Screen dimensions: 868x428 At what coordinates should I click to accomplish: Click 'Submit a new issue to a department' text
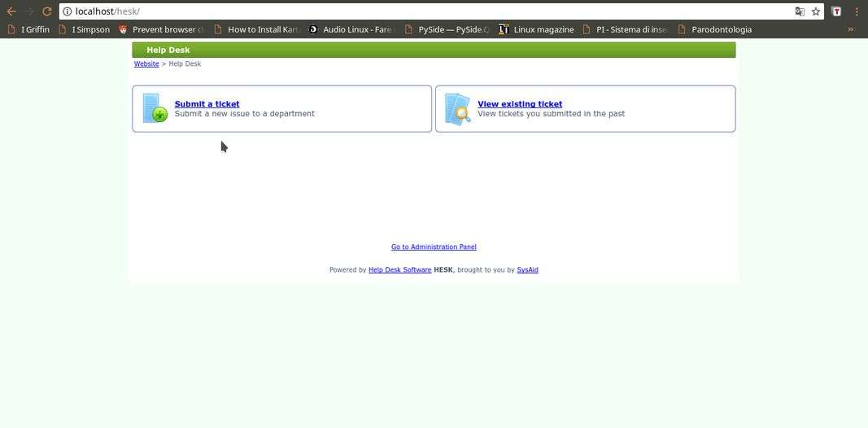(x=245, y=113)
